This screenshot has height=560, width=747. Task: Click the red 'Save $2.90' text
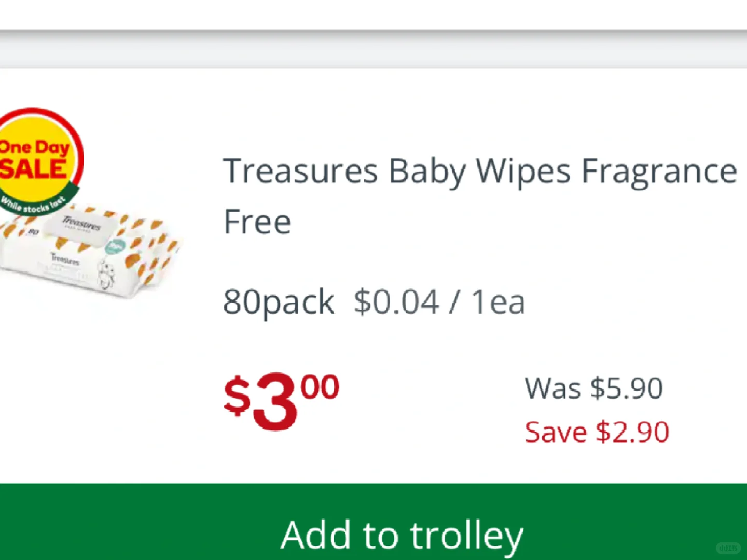click(597, 432)
